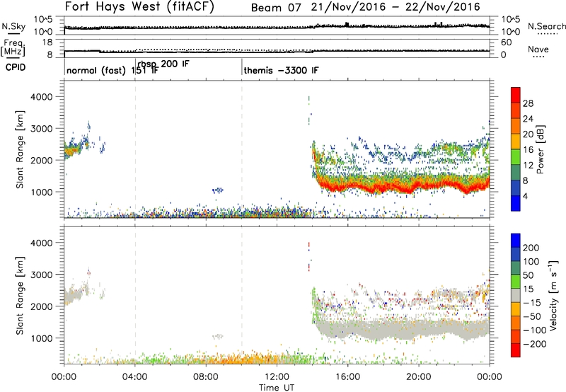Click the '4000' tick on power panel axis
Image resolution: width=566 pixels, height=392 pixels.
tap(41, 97)
